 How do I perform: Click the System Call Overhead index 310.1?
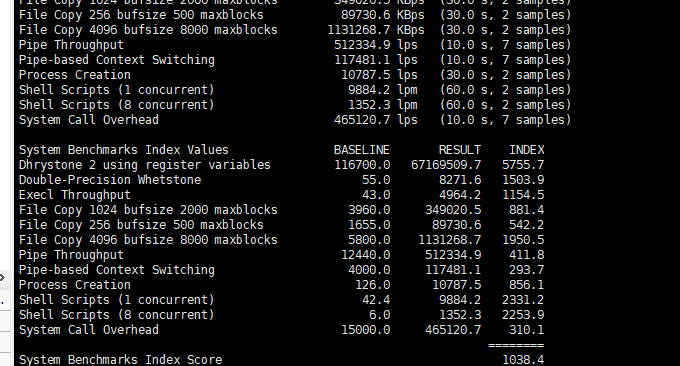tap(526, 330)
